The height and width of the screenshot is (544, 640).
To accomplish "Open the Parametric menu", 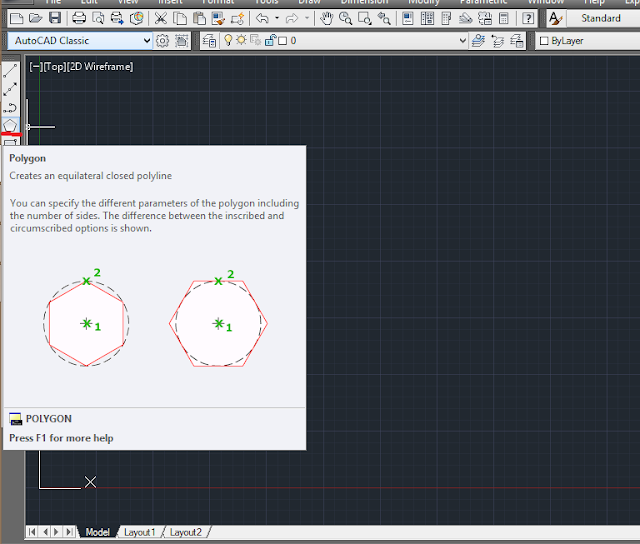I will click(x=484, y=2).
